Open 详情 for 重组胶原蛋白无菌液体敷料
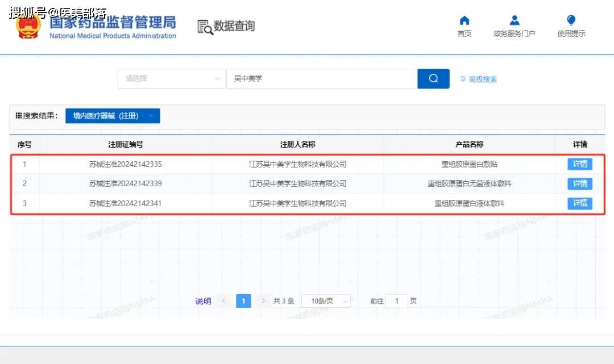The height and width of the screenshot is (364, 614). [x=580, y=183]
